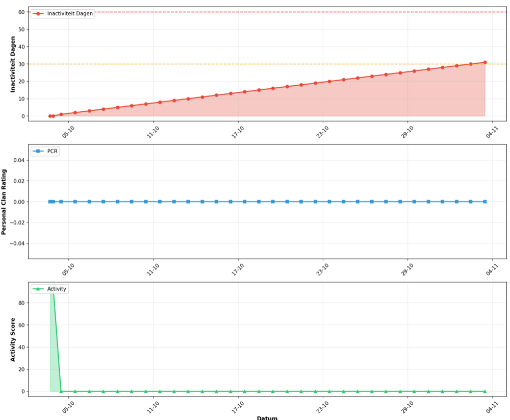This screenshot has height=420, width=510.
Task: Click the last blue PCR square marker
Action: (484, 202)
